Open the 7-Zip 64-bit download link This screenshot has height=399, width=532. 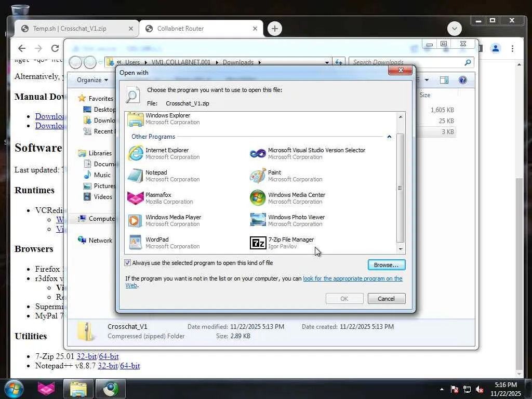click(109, 356)
